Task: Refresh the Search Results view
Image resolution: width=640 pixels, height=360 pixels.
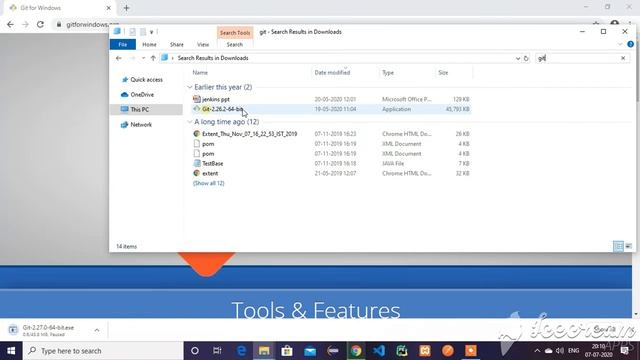Action: click(526, 58)
